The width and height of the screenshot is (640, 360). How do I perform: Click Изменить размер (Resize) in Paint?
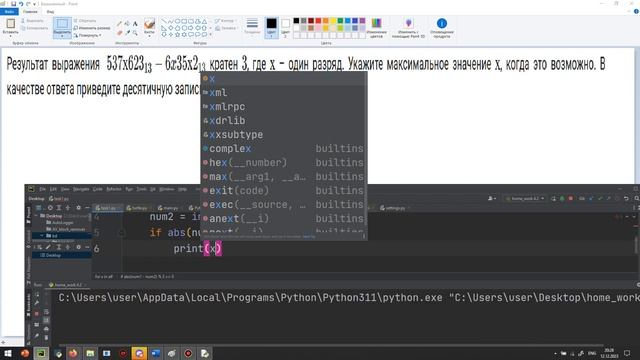[x=92, y=28]
